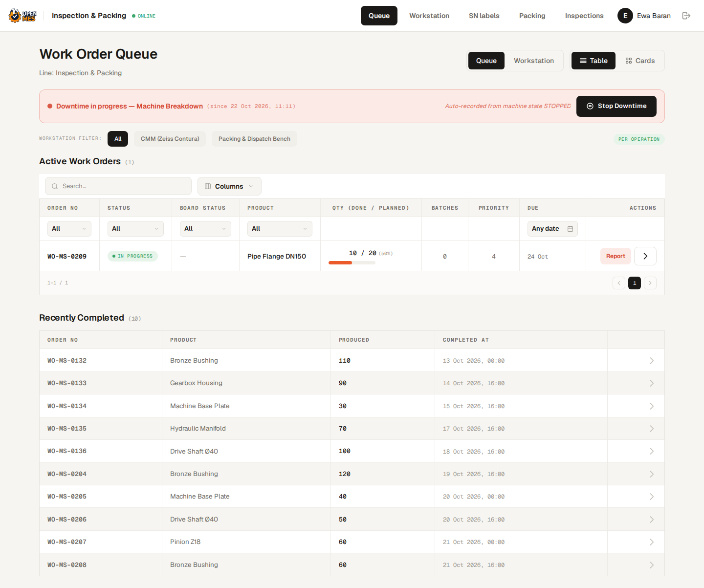This screenshot has width=704, height=588.
Task: Open the Any date due picker
Action: click(x=552, y=229)
